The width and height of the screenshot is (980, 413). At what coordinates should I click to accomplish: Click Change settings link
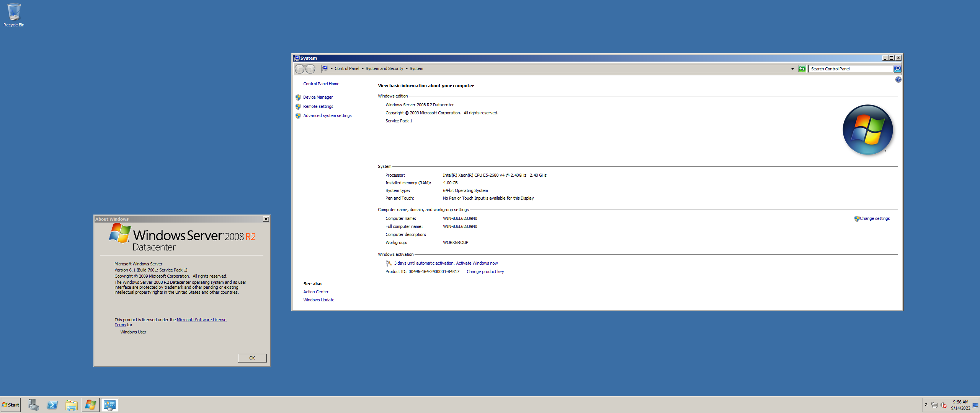click(875, 218)
